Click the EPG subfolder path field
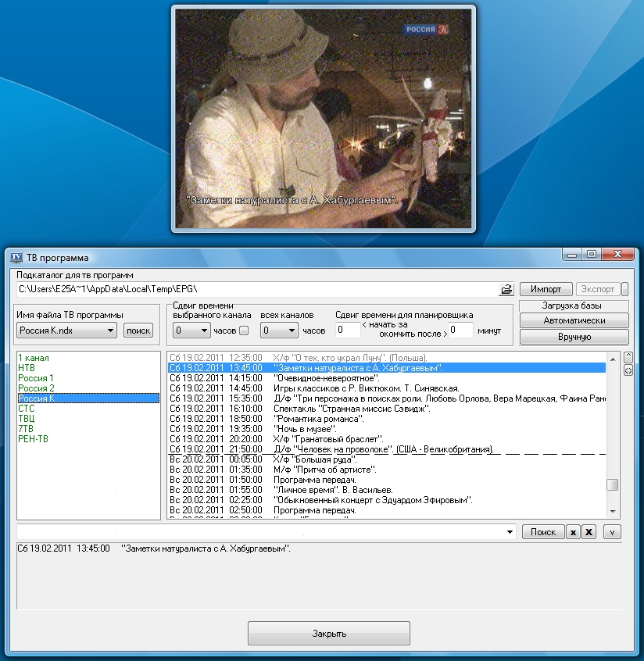The height and width of the screenshot is (661, 644). tap(257, 289)
